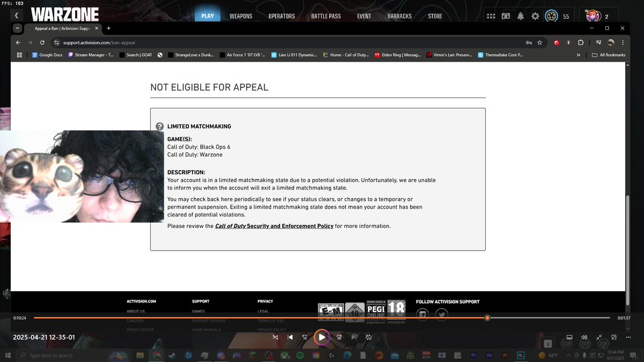Open Stream Manager Twitch bookmark
Image resolution: width=644 pixels, height=362 pixels.
(91, 55)
